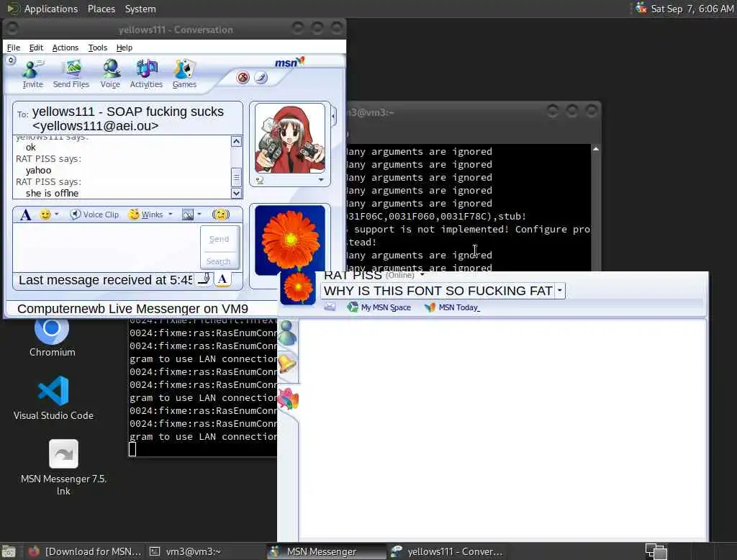
Task: Open the Activities icon in conversation toolbar
Action: 146,74
